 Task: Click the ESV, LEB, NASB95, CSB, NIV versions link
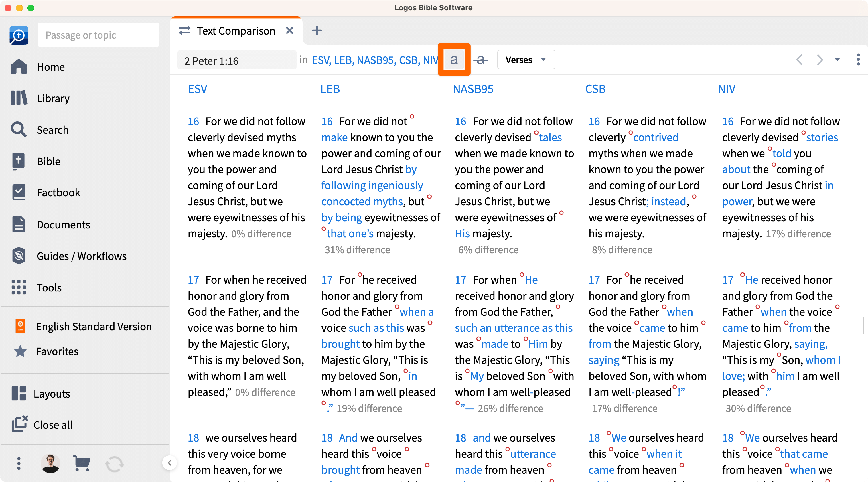click(375, 60)
